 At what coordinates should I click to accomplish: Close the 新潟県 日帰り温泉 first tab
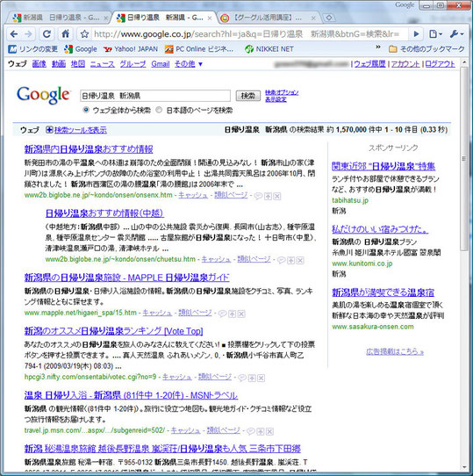tap(105, 18)
